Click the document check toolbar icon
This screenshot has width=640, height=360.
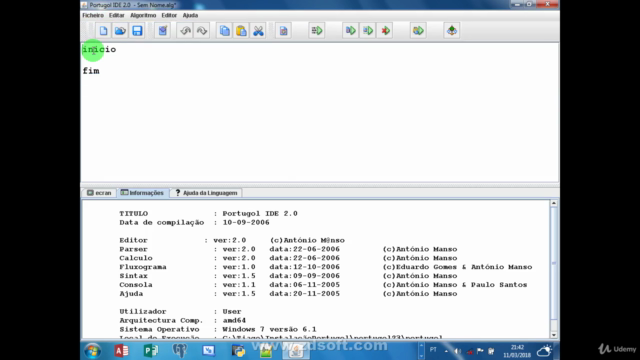[283, 31]
